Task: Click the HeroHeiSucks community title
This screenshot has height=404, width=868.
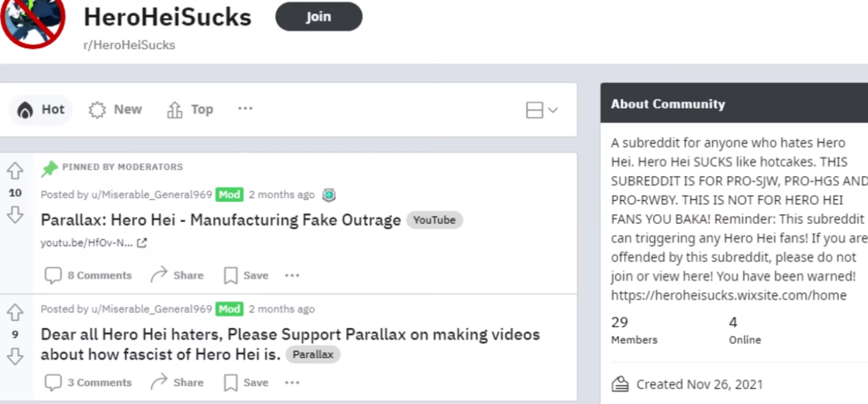Action: click(167, 17)
